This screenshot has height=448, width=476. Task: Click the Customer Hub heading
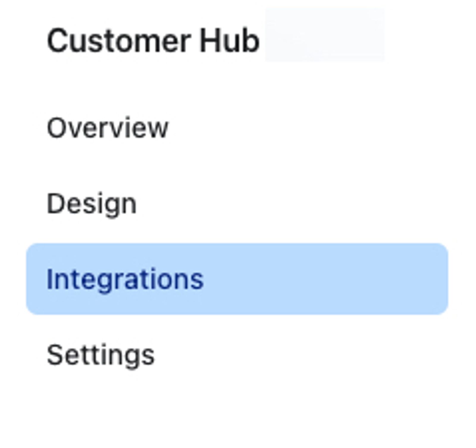point(153,41)
